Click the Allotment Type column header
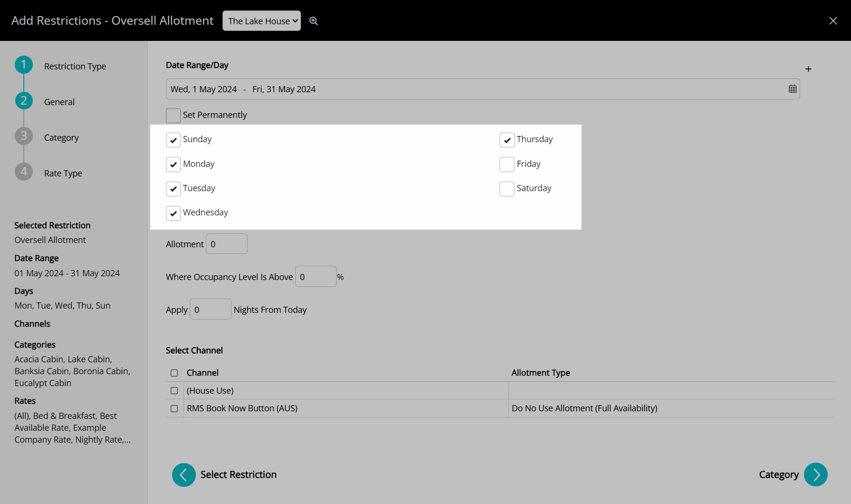Image resolution: width=851 pixels, height=504 pixels. pos(541,373)
